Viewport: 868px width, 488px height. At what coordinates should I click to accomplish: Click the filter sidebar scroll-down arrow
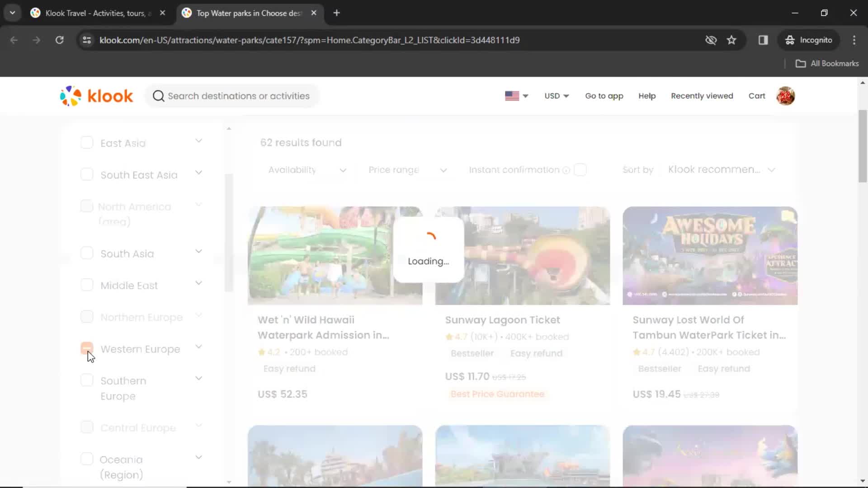[229, 482]
